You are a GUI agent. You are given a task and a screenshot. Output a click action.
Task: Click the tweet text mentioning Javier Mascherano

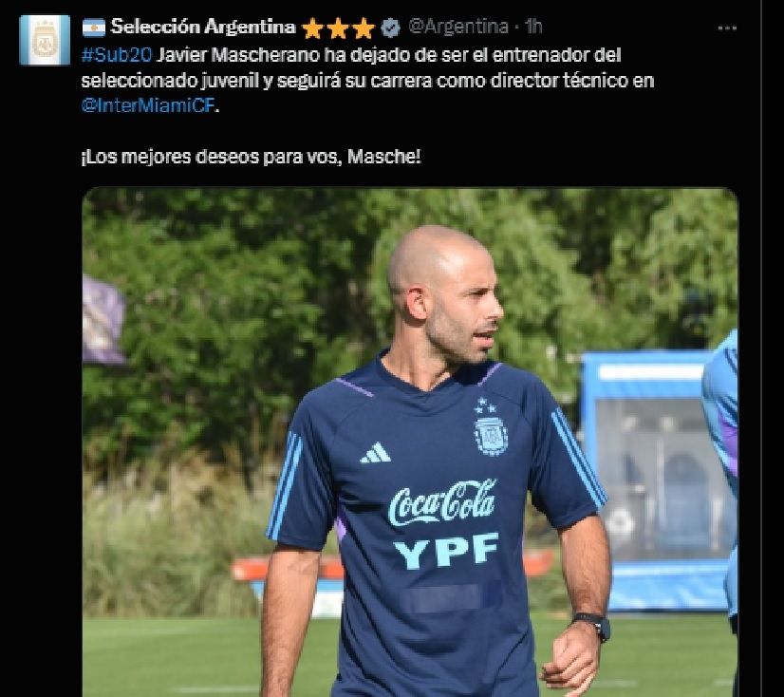click(367, 80)
